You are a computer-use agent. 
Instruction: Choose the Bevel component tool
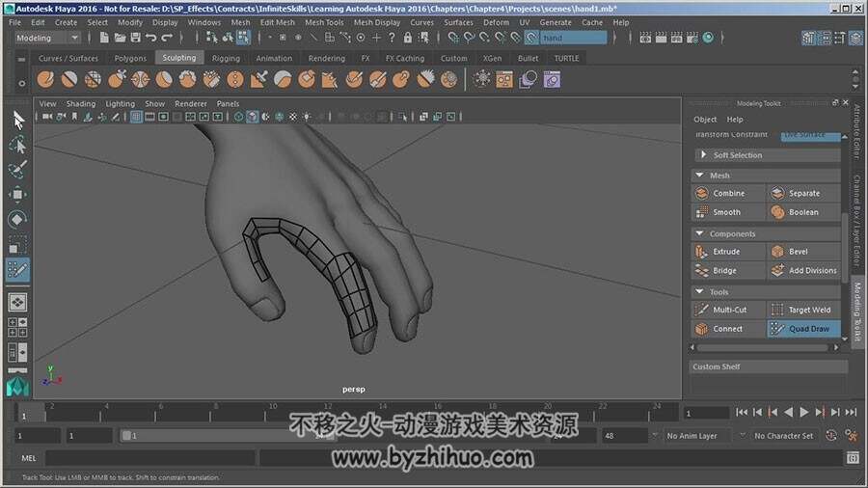click(x=803, y=251)
